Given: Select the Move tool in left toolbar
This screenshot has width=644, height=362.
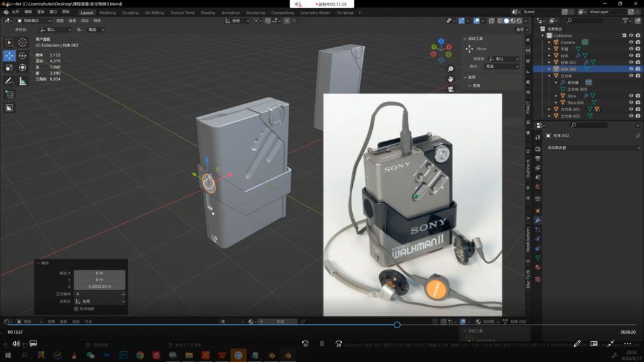Looking at the screenshot, I should 9,55.
